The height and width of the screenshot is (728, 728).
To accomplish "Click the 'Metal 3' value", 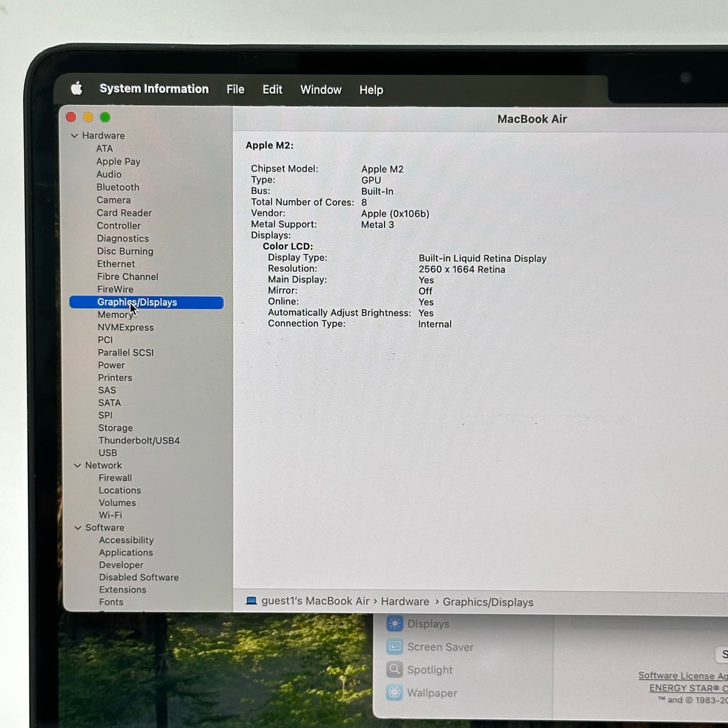I will pyautogui.click(x=377, y=224).
